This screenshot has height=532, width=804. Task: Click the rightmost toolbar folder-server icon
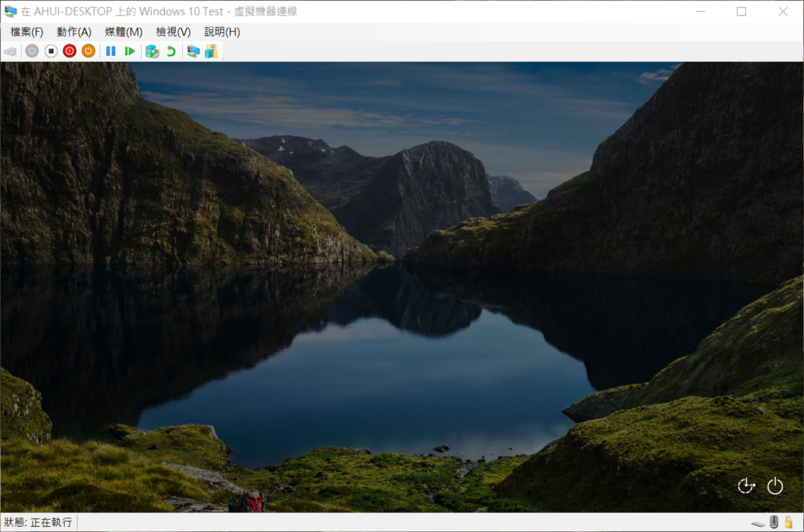212,51
